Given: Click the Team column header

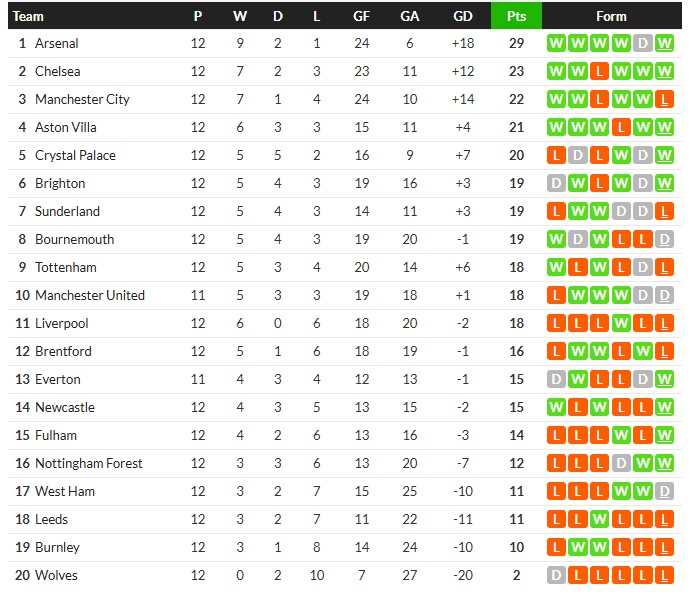Looking at the screenshot, I should (29, 16).
